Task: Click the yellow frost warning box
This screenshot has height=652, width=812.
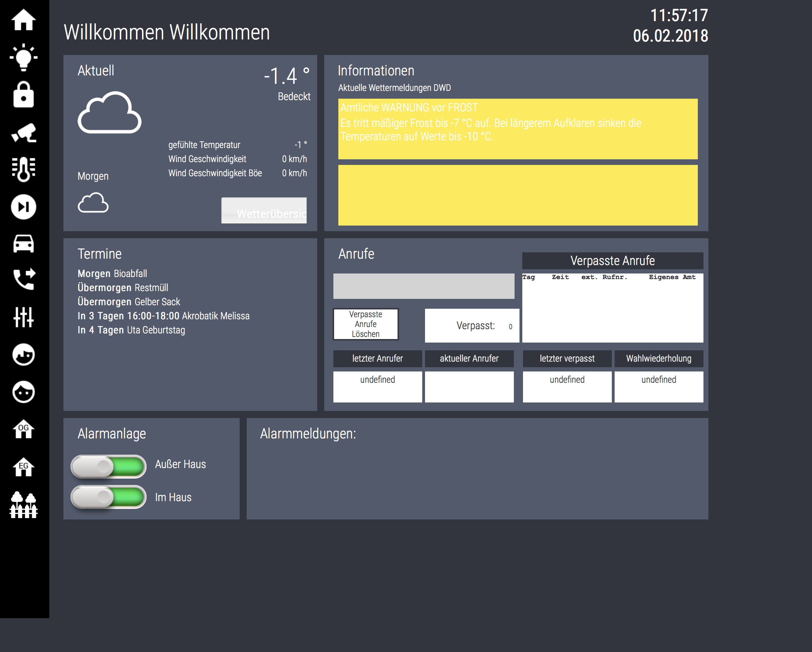Action: pos(517,129)
